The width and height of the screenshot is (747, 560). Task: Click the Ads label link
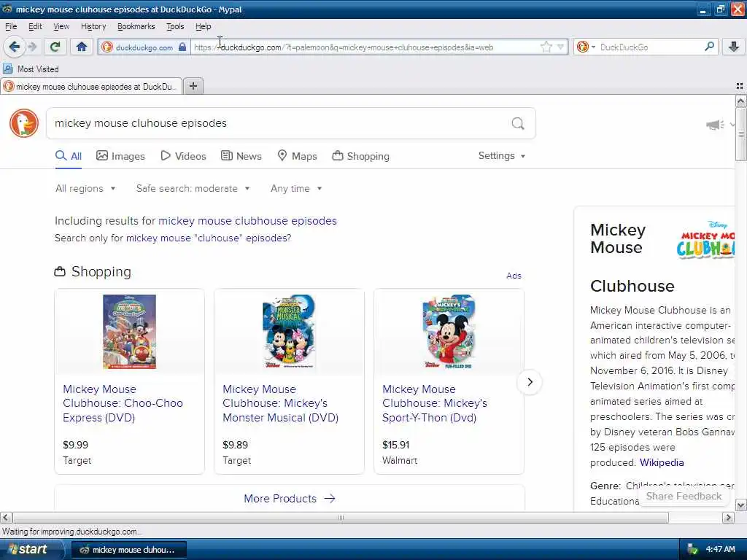[514, 276]
